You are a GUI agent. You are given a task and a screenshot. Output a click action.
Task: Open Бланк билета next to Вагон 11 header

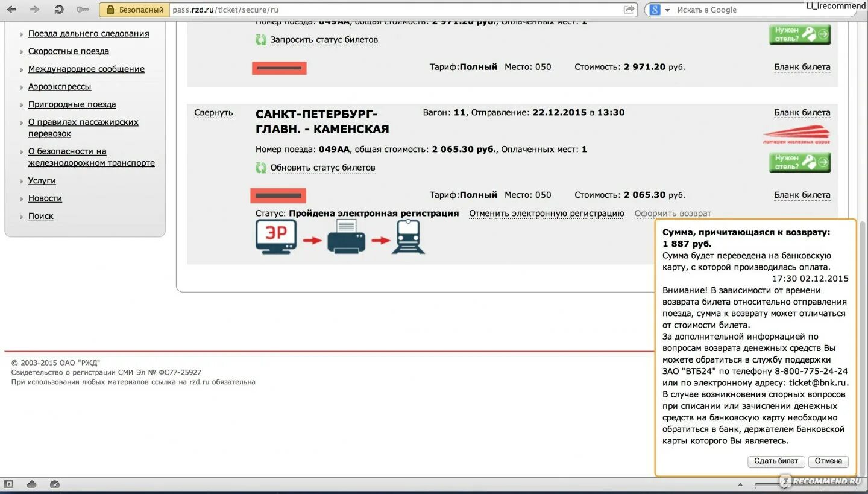click(802, 113)
